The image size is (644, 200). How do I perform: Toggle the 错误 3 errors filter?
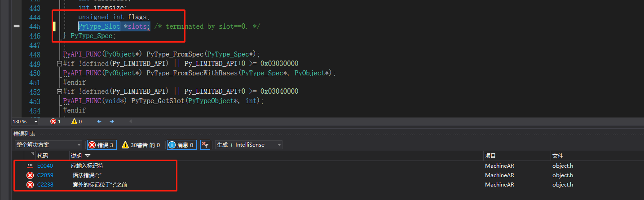click(102, 145)
